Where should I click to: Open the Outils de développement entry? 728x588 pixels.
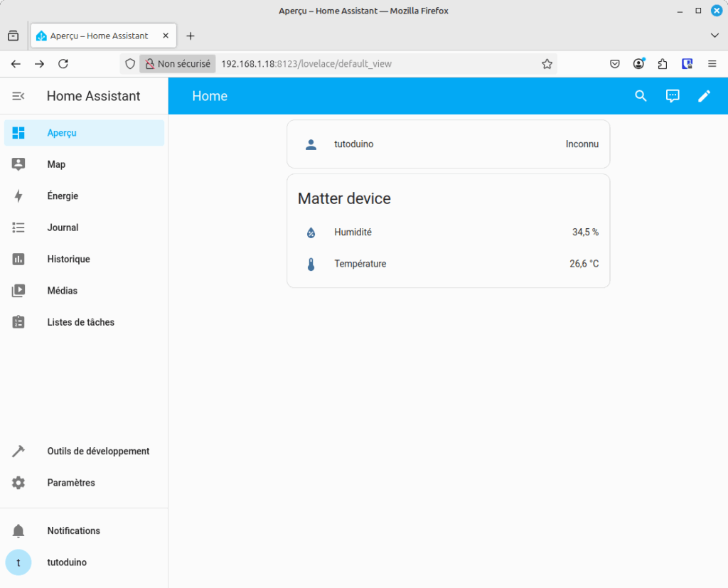pos(84,451)
